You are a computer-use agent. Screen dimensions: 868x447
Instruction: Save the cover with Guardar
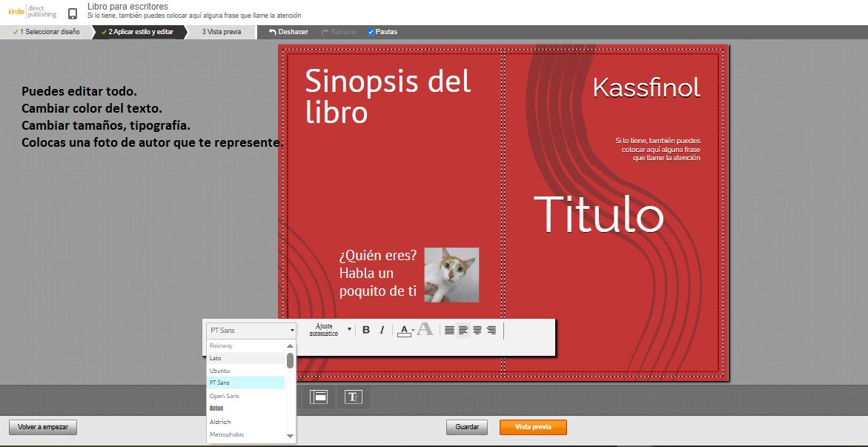(467, 428)
